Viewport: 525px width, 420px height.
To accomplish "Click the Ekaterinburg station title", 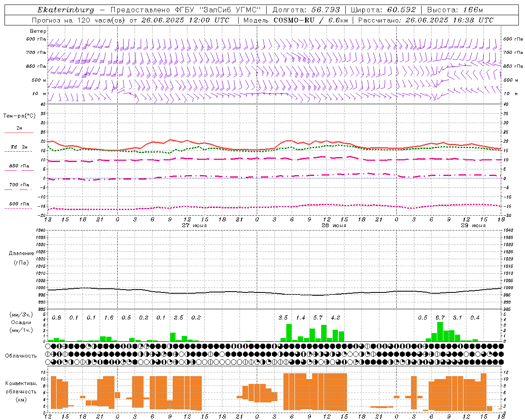I will click(x=66, y=10).
